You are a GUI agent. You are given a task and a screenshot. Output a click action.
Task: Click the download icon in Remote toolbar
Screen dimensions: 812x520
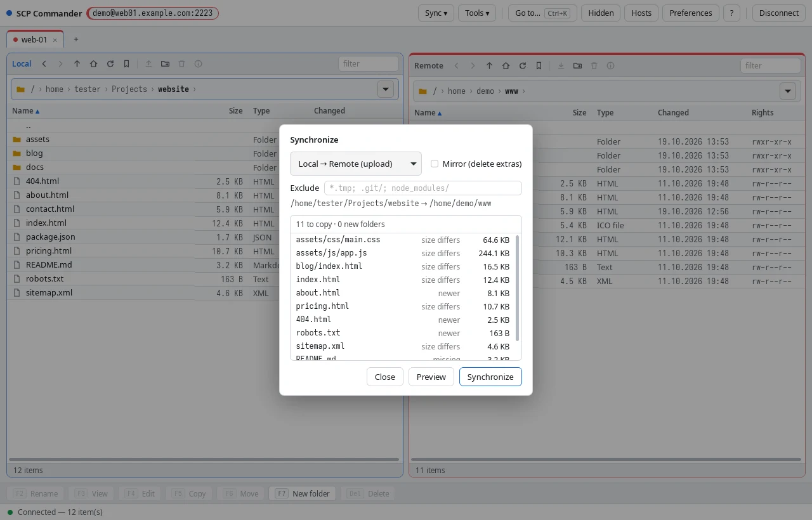click(x=561, y=65)
